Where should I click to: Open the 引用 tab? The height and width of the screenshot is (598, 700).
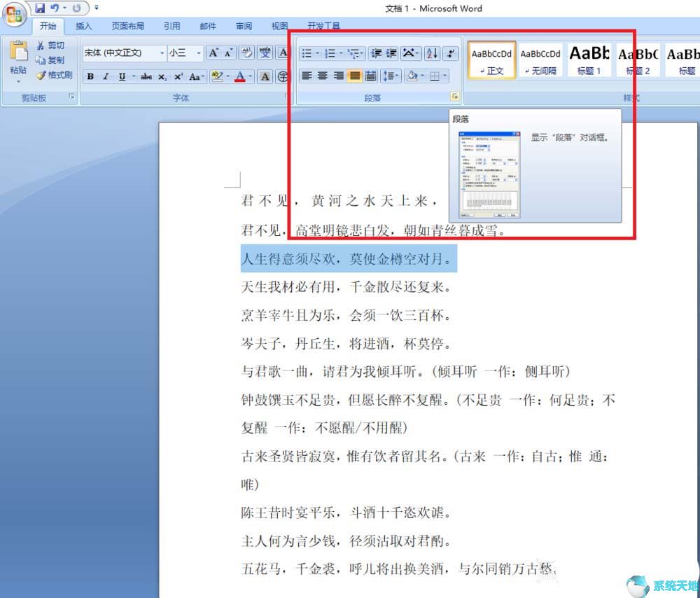pos(172,26)
